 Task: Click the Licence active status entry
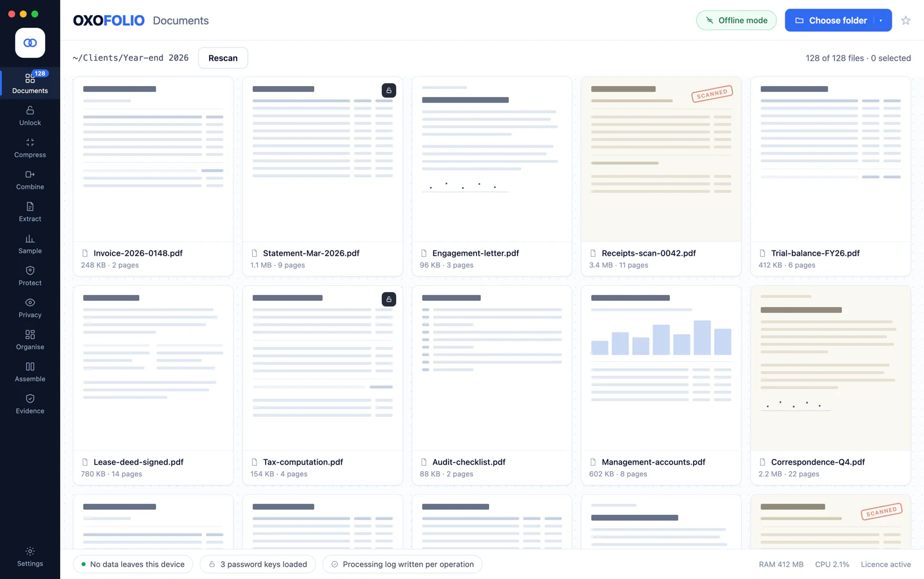(886, 564)
